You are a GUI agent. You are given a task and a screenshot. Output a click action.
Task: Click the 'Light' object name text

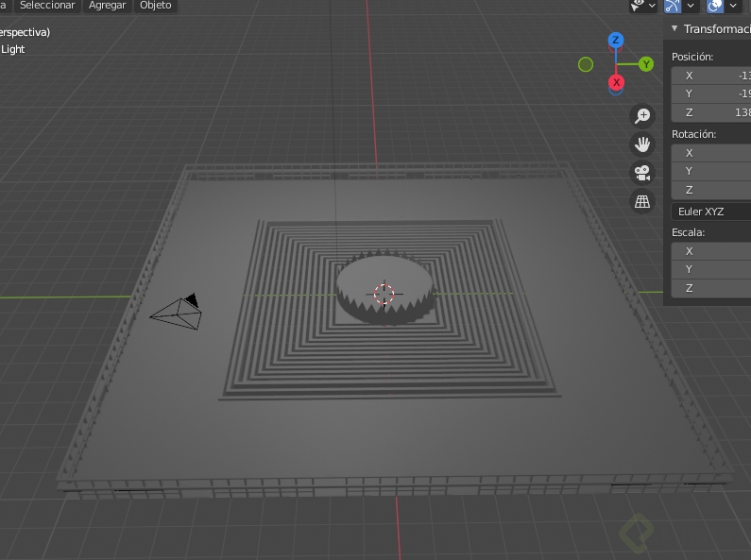click(13, 49)
